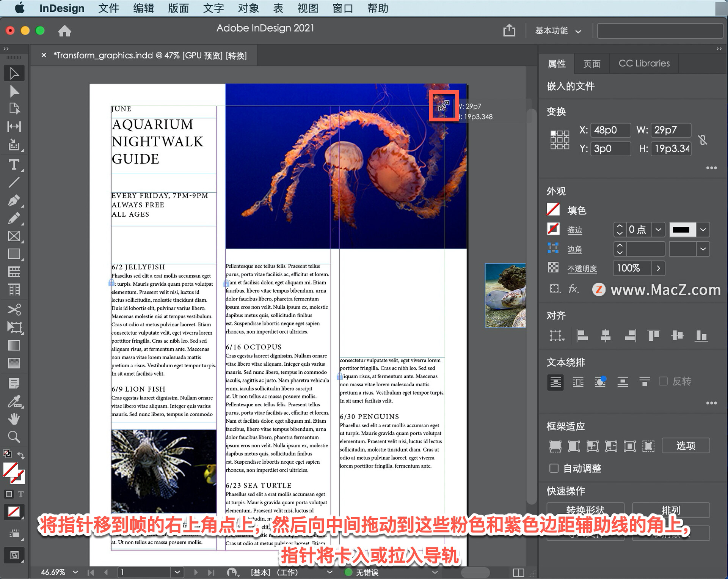Select the Hand tool
728x579 pixels.
14,419
